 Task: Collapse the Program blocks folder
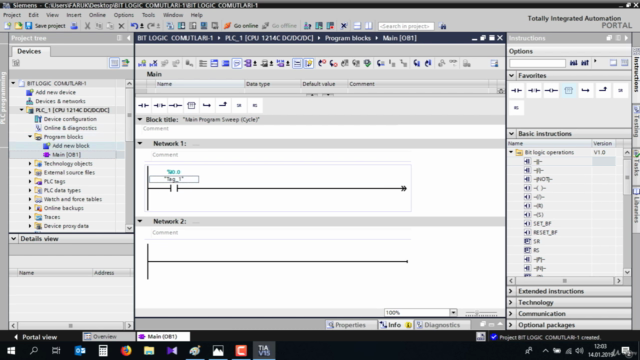click(x=30, y=137)
